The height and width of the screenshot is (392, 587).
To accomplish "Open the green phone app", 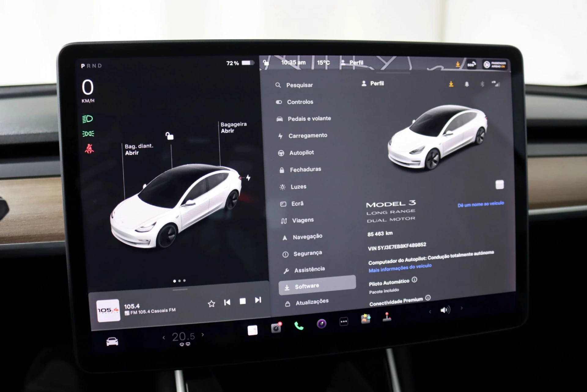I will 299,326.
